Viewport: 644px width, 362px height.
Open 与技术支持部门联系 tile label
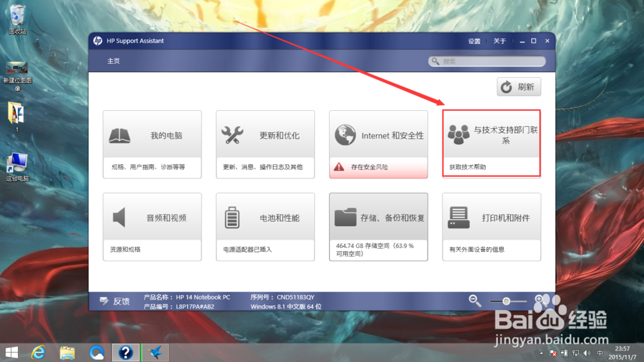pyautogui.click(x=506, y=135)
